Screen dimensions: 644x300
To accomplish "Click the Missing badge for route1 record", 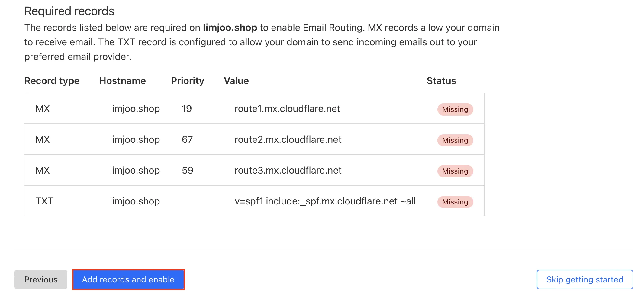I will 455,109.
